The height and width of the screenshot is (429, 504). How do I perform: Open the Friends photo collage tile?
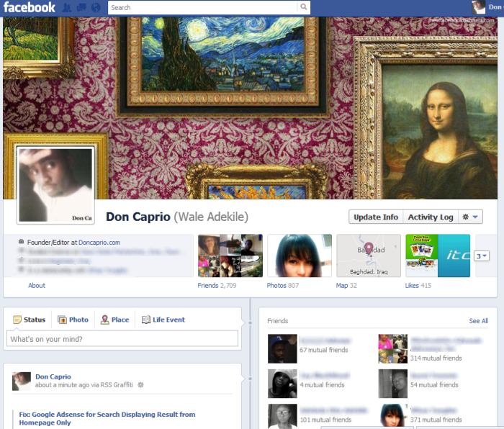[230, 256]
